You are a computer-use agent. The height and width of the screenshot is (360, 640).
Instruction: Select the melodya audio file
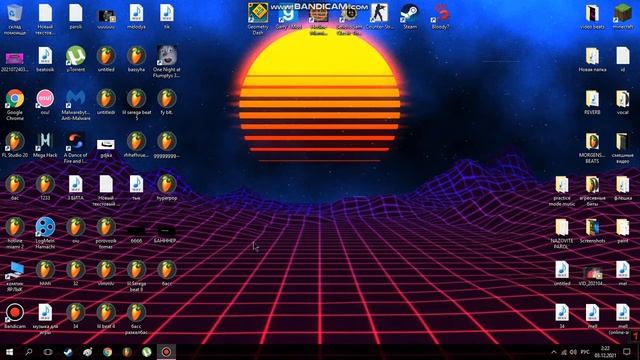coord(136,16)
